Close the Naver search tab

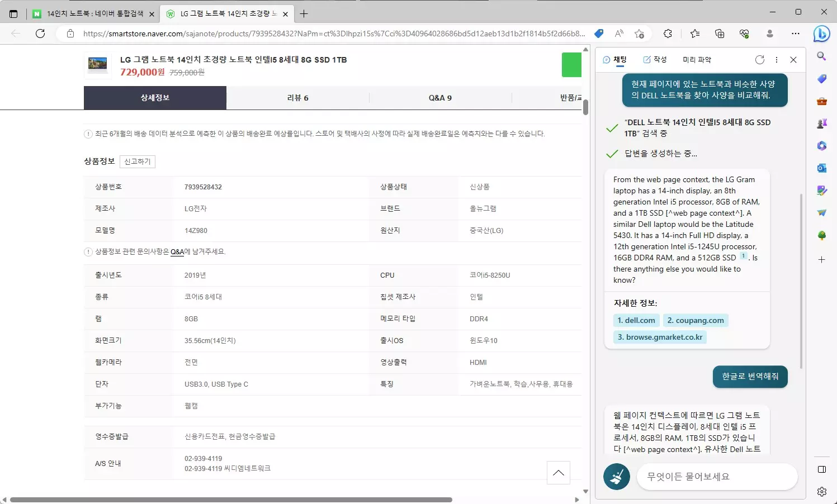[x=152, y=14]
